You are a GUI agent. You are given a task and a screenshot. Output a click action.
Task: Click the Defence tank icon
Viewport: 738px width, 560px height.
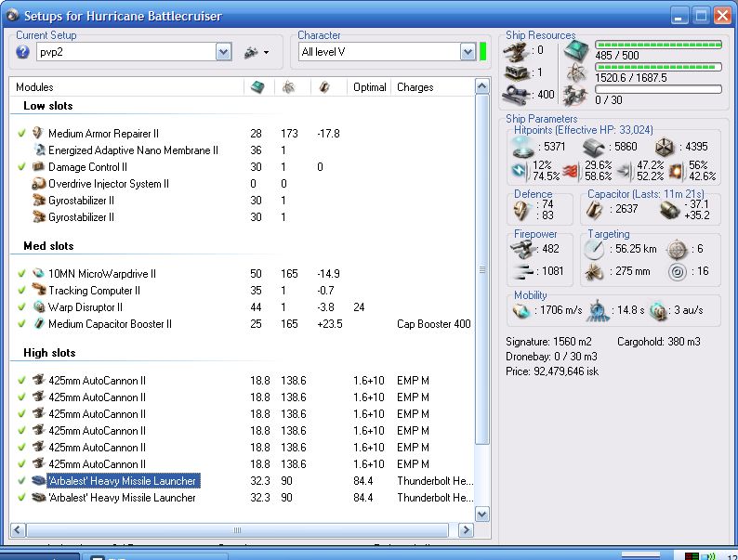point(522,211)
